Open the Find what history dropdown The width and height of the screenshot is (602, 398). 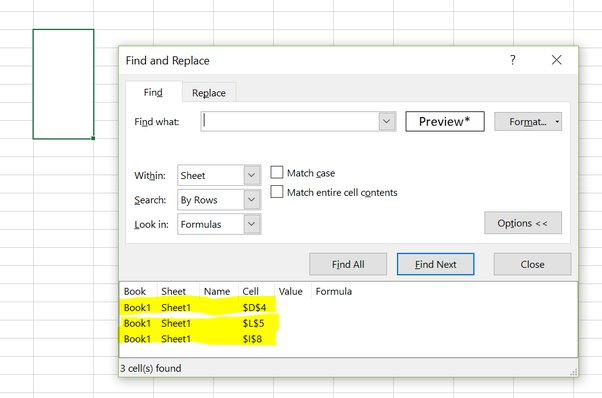pos(387,122)
